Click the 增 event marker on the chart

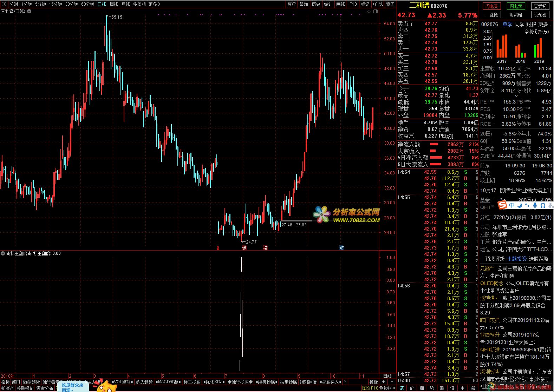(266, 248)
